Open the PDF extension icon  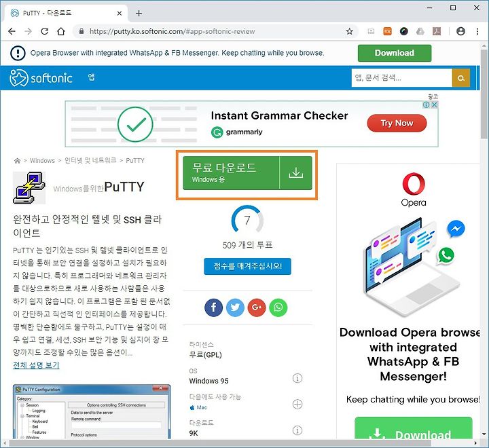point(437,31)
